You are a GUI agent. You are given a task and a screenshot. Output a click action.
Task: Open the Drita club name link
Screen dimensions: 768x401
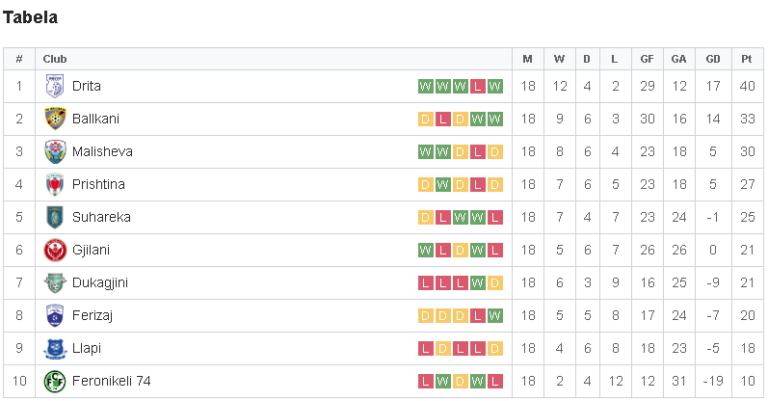[86, 86]
